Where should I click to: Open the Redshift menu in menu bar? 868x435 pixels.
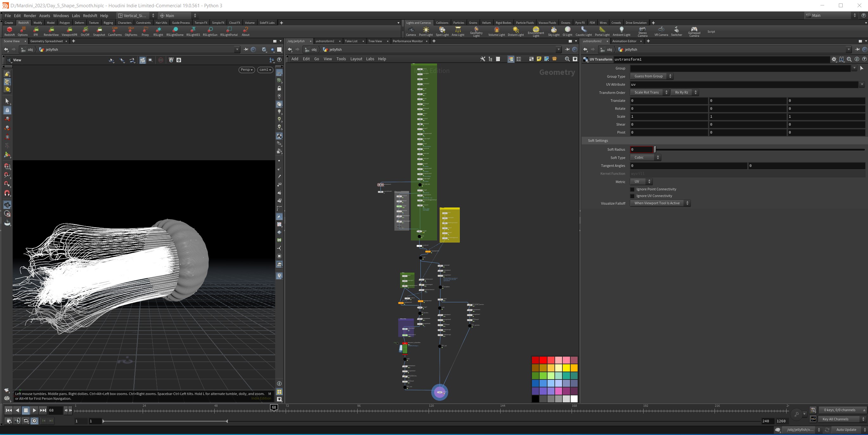coord(90,16)
